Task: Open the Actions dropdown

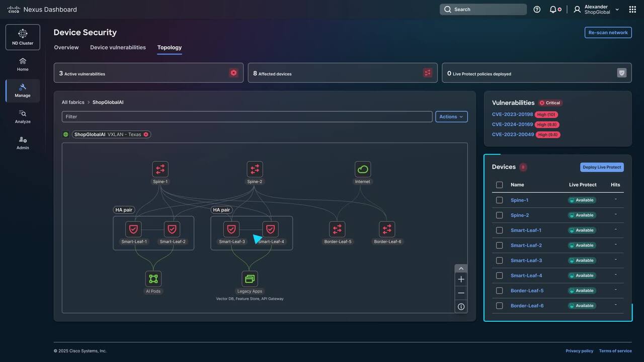Action: (451, 117)
